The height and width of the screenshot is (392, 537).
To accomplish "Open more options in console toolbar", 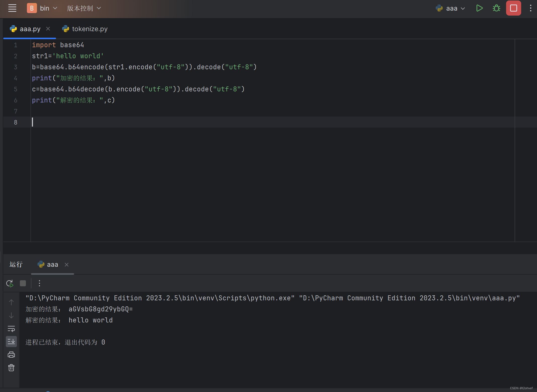I will pyautogui.click(x=39, y=283).
